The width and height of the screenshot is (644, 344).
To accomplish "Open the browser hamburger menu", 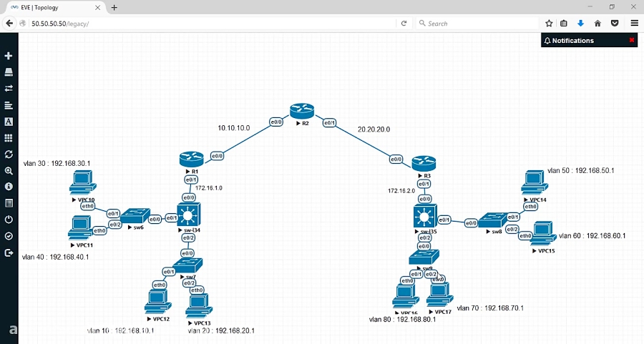I will tap(635, 24).
